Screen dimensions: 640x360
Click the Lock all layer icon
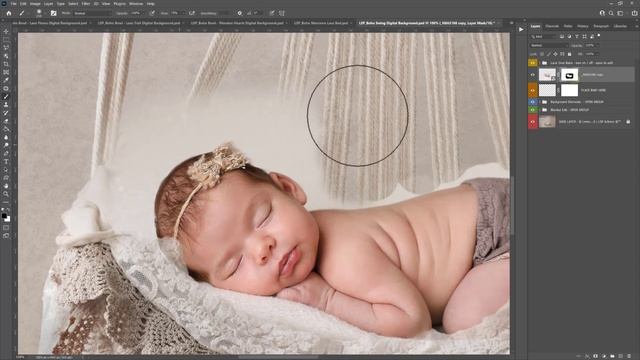[569, 54]
